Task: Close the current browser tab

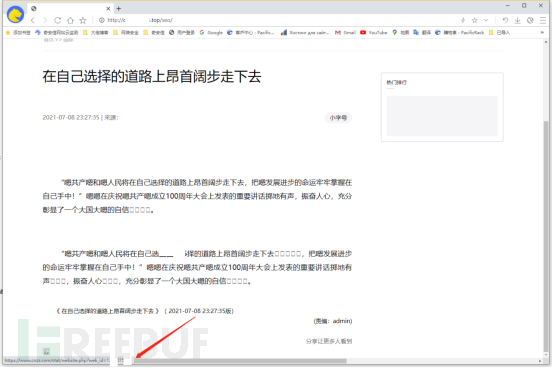Action: (108, 8)
